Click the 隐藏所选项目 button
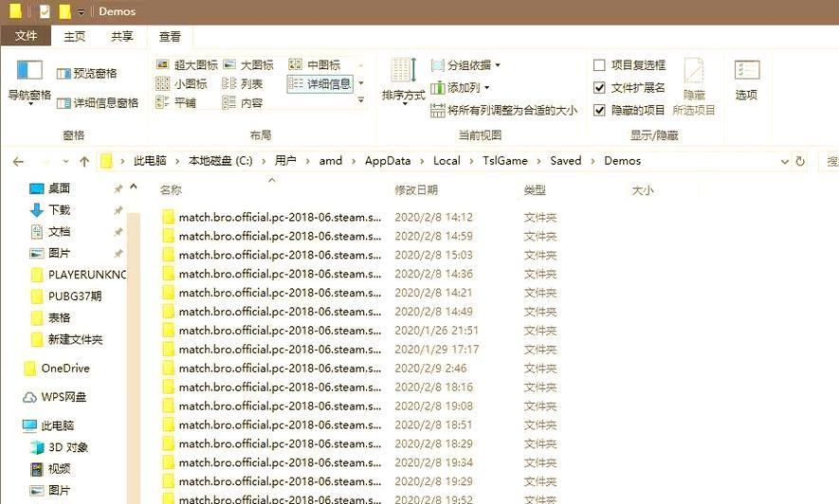The width and height of the screenshot is (839, 504). point(694,86)
